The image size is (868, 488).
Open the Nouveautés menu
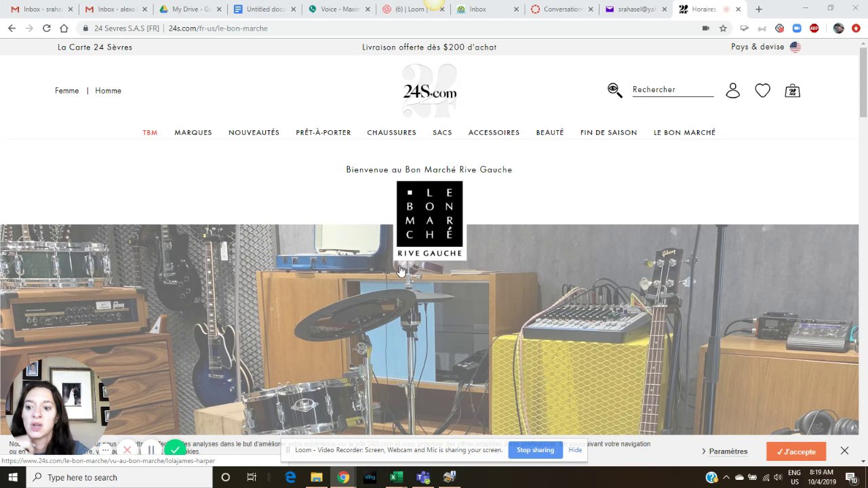click(254, 133)
